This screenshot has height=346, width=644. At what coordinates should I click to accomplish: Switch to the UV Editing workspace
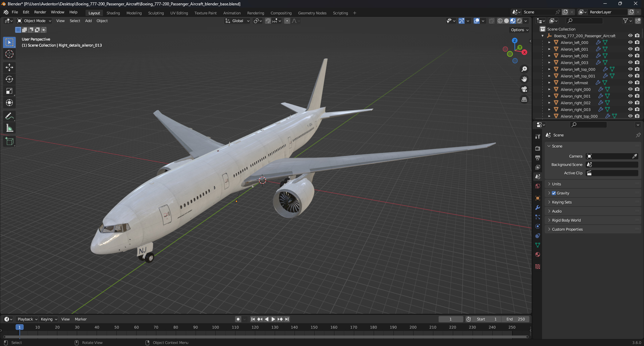(x=179, y=13)
